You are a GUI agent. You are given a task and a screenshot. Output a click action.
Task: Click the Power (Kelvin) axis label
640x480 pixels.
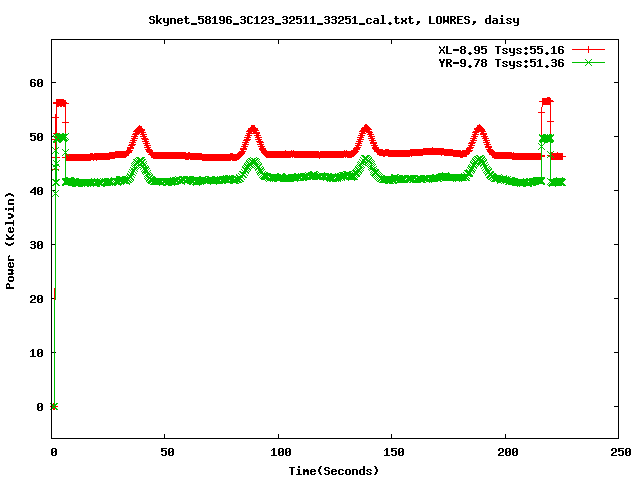[10, 241]
